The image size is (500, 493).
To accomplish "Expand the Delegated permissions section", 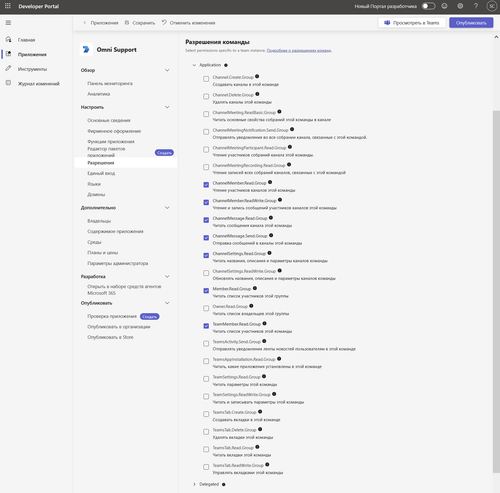I will pyautogui.click(x=194, y=484).
